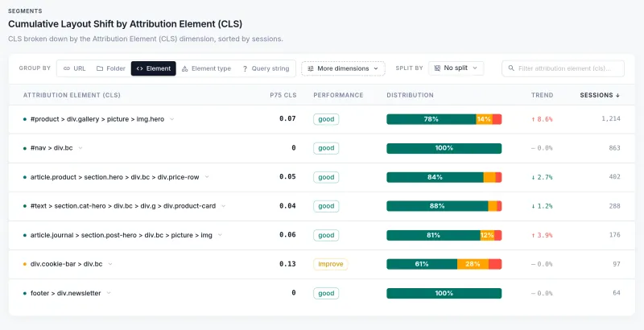Click the #product > div.gallery > picture > img.hero element
This screenshot has width=644, height=330.
click(x=97, y=119)
